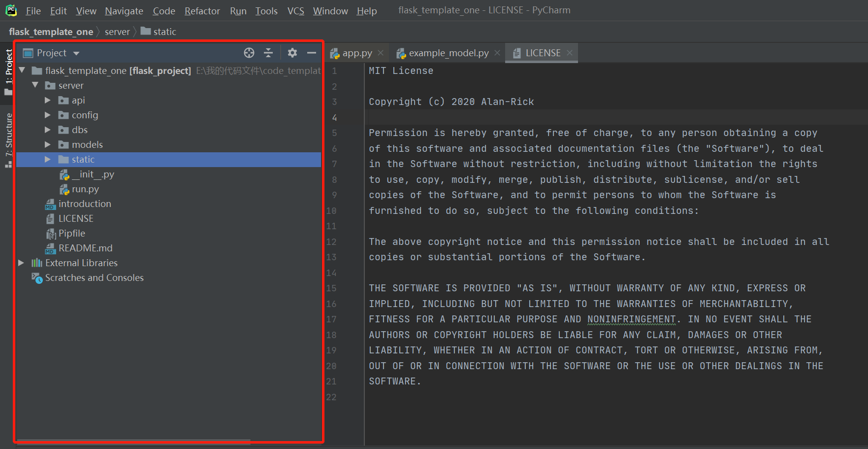Click the Pipfile file icon
The image size is (868, 449).
coord(51,234)
